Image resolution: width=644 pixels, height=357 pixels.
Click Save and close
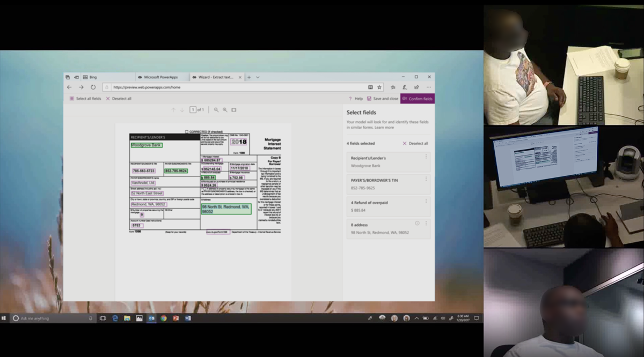pos(383,99)
